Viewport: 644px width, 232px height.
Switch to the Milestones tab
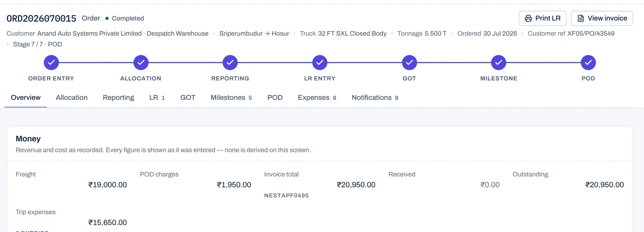pyautogui.click(x=231, y=98)
